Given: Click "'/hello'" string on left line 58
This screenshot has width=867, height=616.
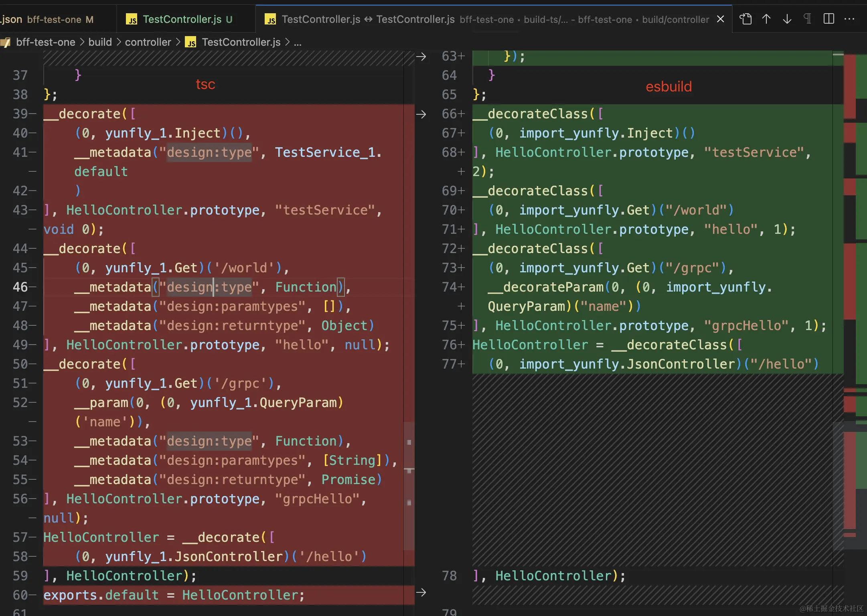Looking at the screenshot, I should 329,557.
